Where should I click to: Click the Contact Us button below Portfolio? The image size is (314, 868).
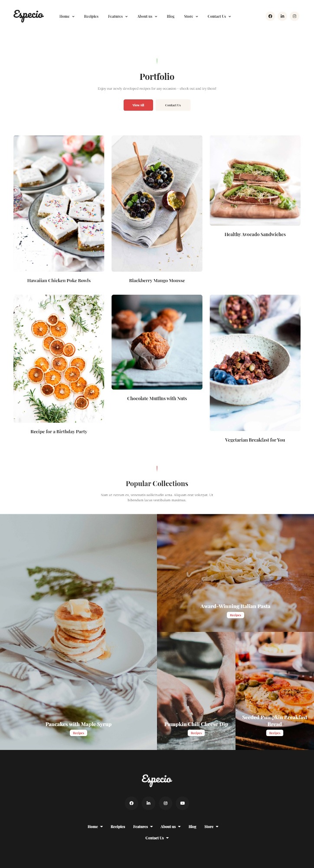[173, 105]
